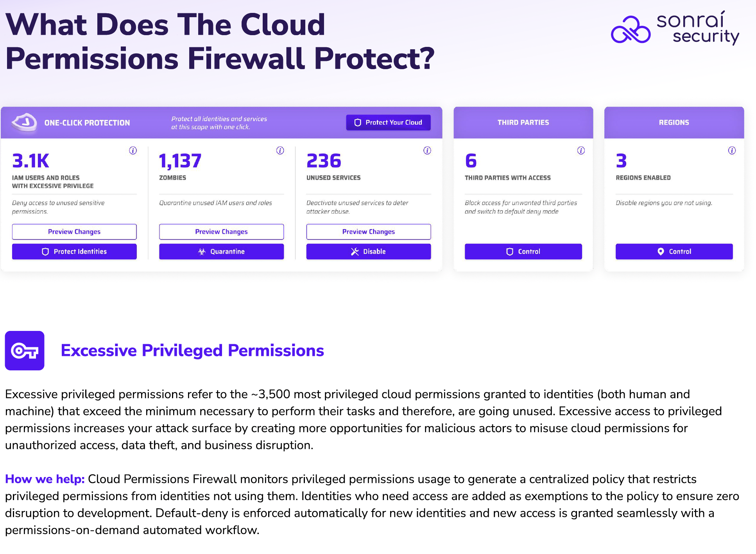Open info icon on Third Parties card

pos(581,150)
